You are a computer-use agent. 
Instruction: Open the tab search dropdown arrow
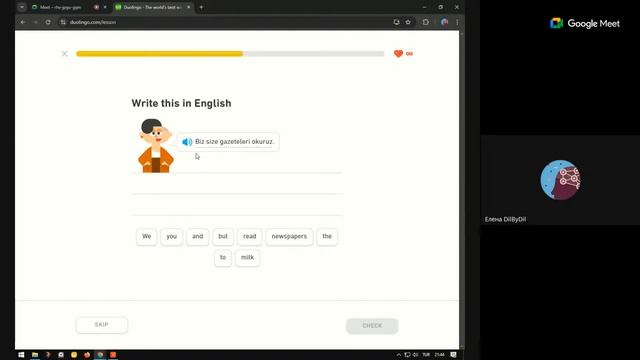[x=22, y=7]
